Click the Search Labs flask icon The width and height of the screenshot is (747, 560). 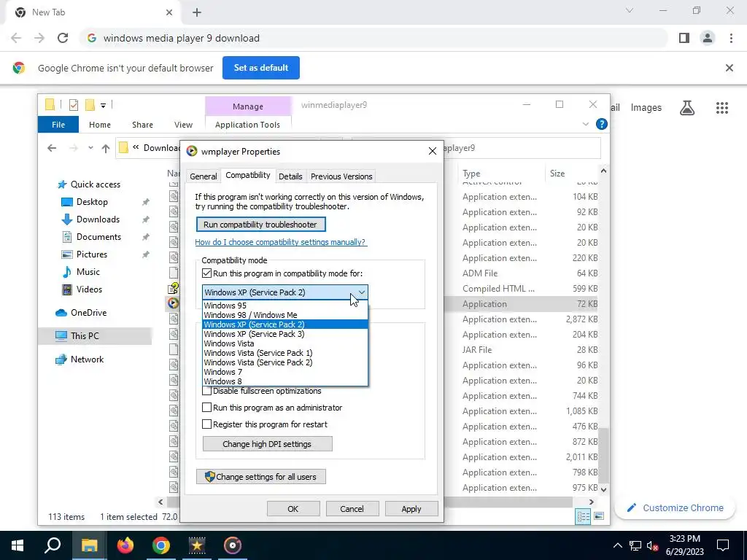click(687, 108)
